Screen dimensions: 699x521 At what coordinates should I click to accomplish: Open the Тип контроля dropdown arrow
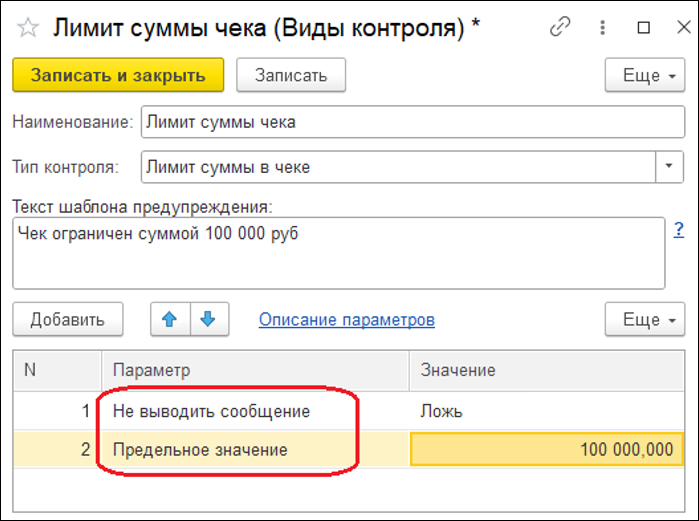click(669, 167)
